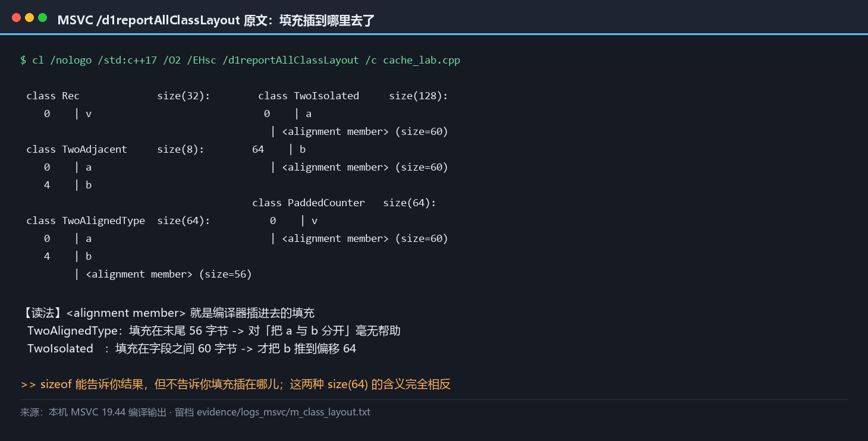Click the cl /nologo command line

pyautogui.click(x=240, y=60)
